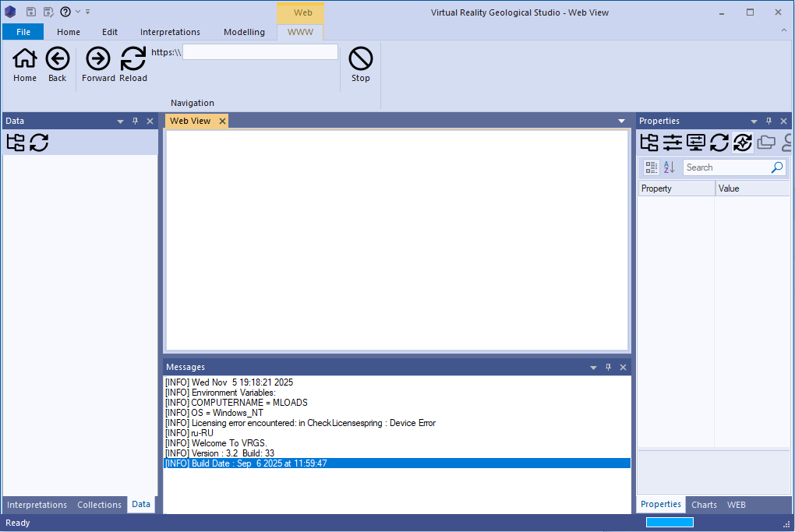Open the Data panel dropdown arrow
The height and width of the screenshot is (532, 795).
coord(120,122)
